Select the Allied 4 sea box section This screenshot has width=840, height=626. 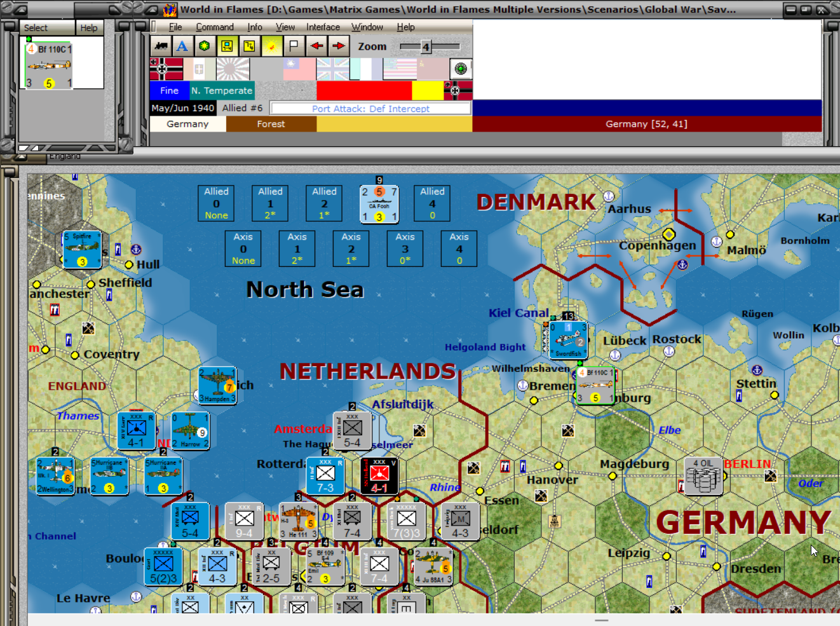click(x=432, y=203)
